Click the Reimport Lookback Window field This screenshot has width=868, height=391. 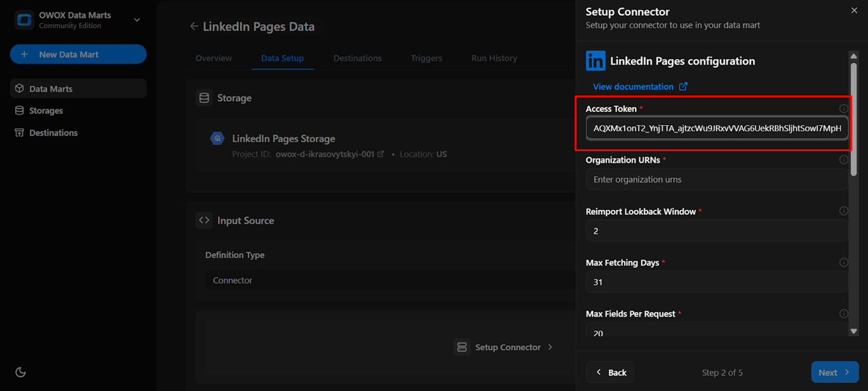[x=717, y=231]
